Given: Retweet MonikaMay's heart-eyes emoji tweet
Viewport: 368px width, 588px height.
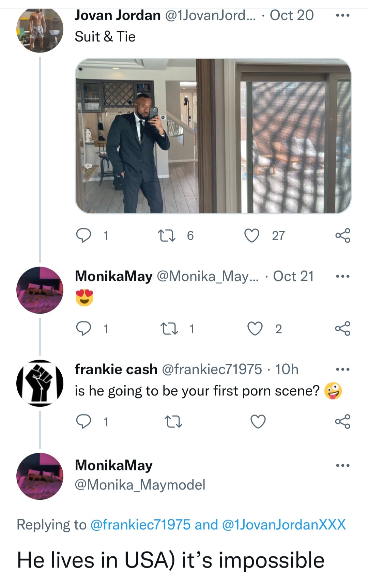Looking at the screenshot, I should coord(169,329).
